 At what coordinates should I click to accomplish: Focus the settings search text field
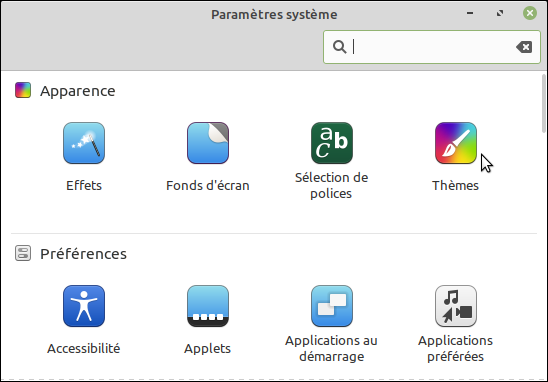point(432,47)
